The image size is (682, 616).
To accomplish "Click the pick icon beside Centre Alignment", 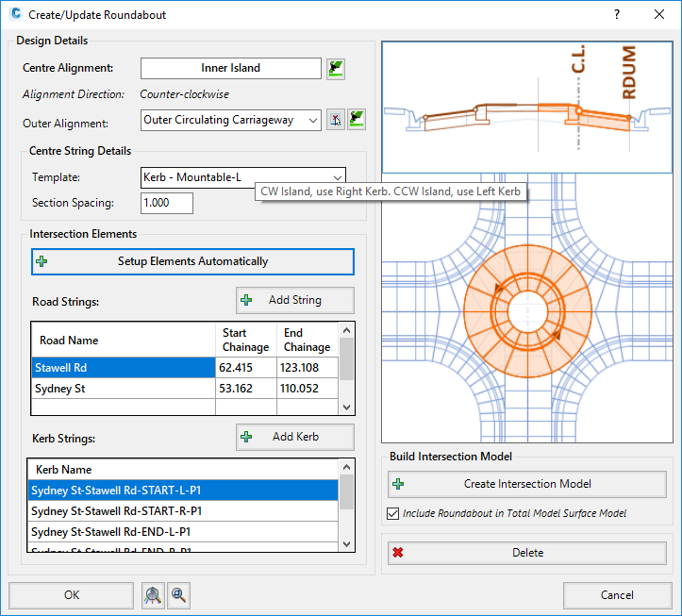I will (336, 69).
